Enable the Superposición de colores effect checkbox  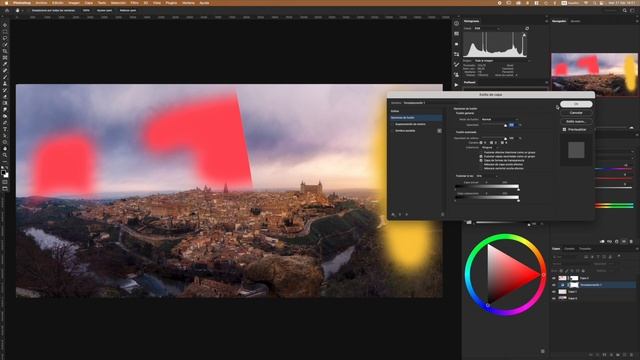coord(393,124)
